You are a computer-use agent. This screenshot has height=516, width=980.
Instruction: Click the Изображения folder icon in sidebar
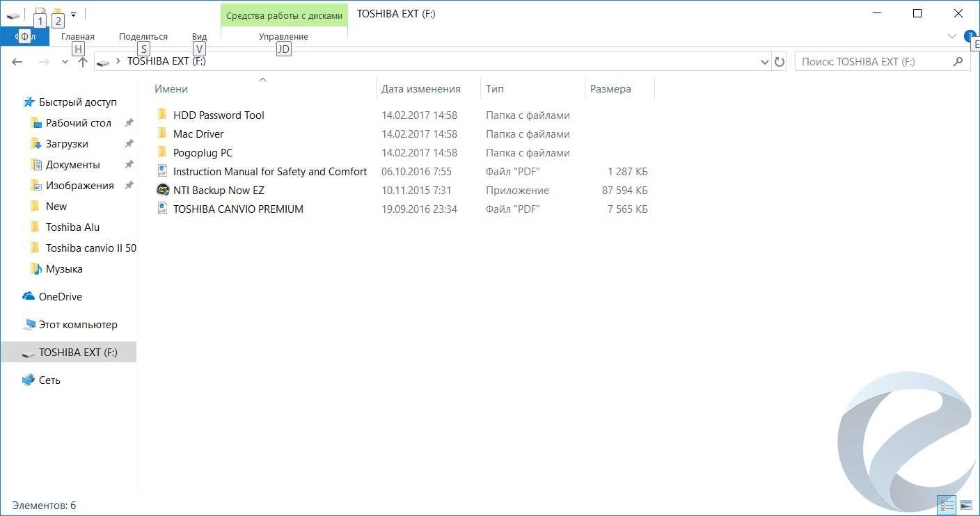click(x=36, y=186)
